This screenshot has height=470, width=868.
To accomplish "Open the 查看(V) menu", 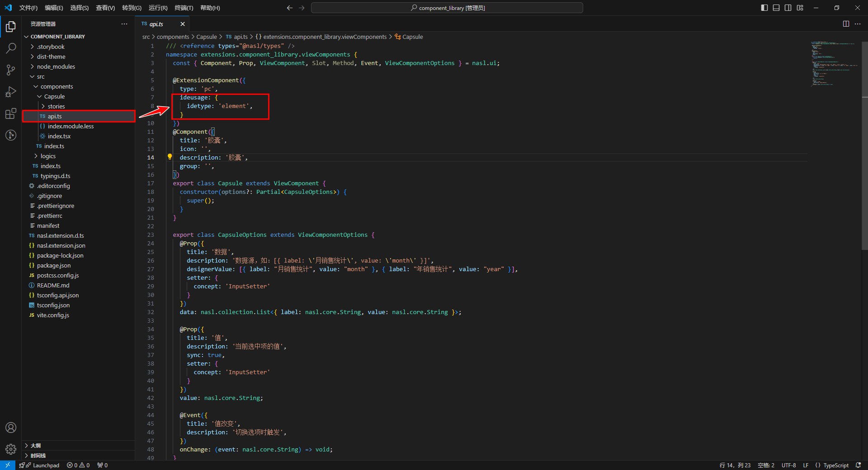I will tap(105, 8).
